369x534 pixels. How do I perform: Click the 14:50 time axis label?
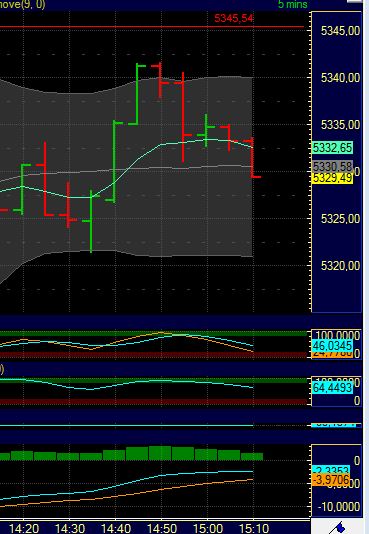162,528
